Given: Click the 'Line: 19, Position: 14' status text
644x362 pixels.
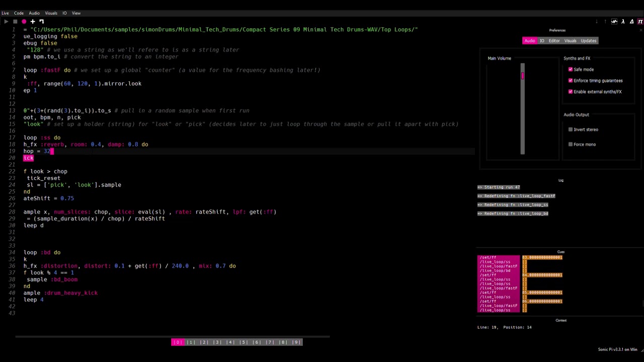Looking at the screenshot, I should 504,327.
